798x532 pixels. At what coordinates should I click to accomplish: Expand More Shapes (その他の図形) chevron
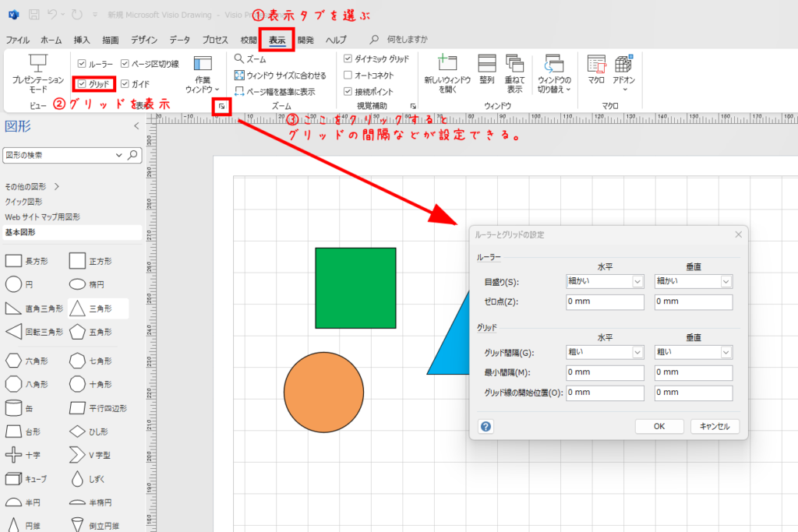pos(57,187)
